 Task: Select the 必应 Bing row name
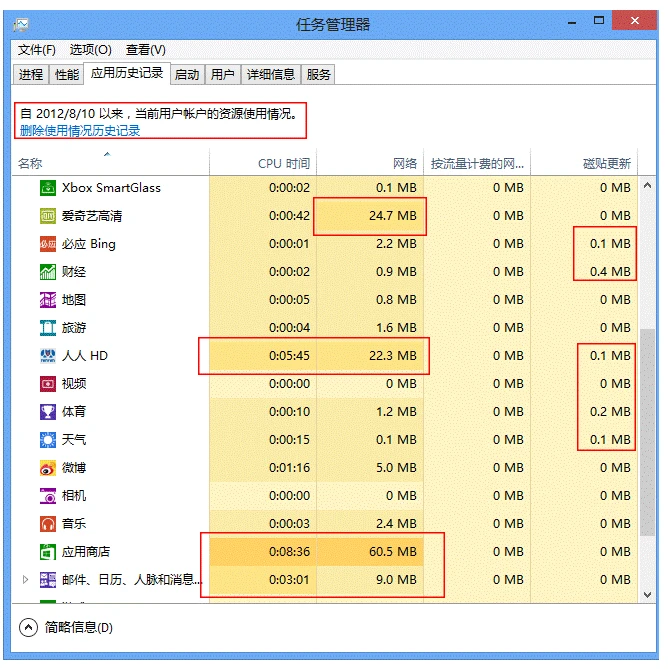[x=88, y=244]
